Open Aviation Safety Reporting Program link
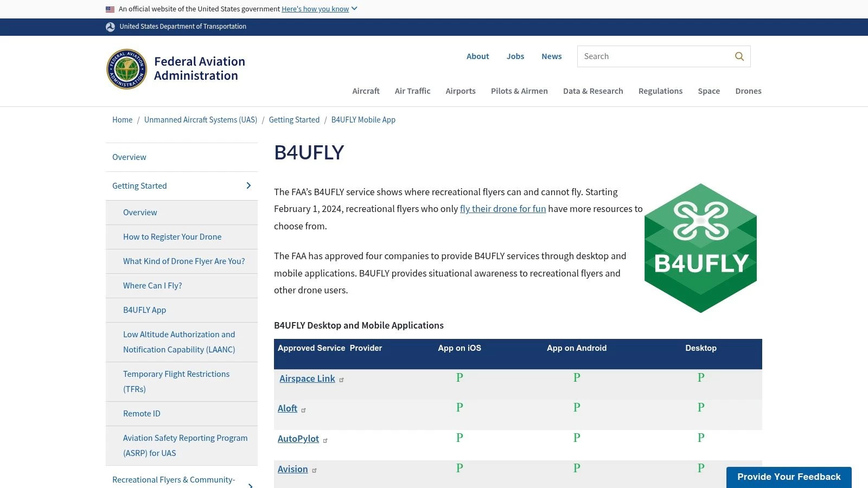Viewport: 868px width, 488px height. click(x=185, y=446)
